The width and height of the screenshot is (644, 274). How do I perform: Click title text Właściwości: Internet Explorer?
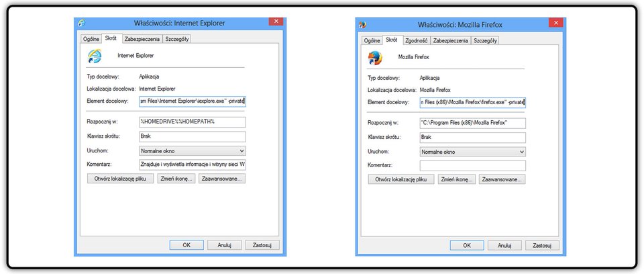(x=180, y=24)
